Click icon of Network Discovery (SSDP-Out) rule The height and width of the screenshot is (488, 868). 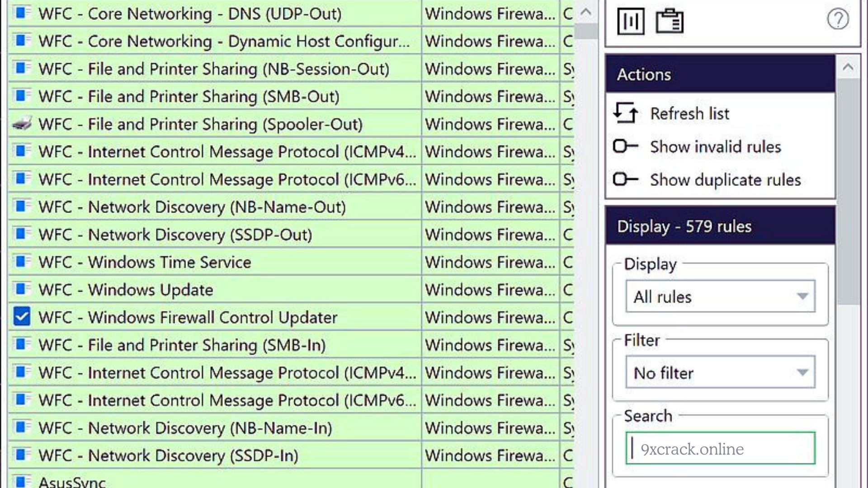pos(22,234)
